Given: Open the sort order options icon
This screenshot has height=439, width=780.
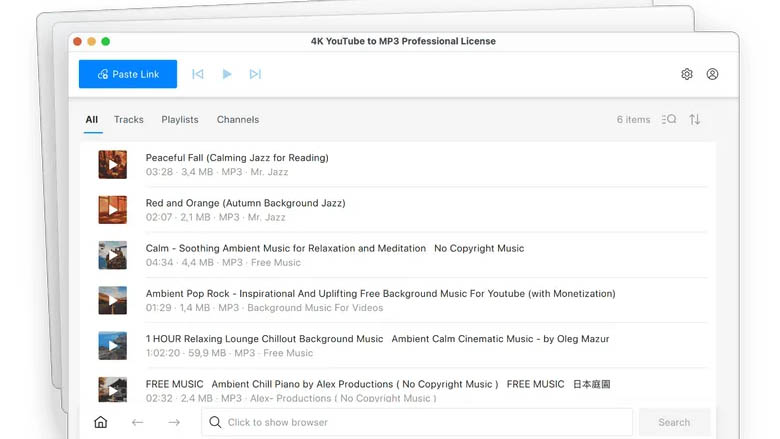Looking at the screenshot, I should [695, 120].
